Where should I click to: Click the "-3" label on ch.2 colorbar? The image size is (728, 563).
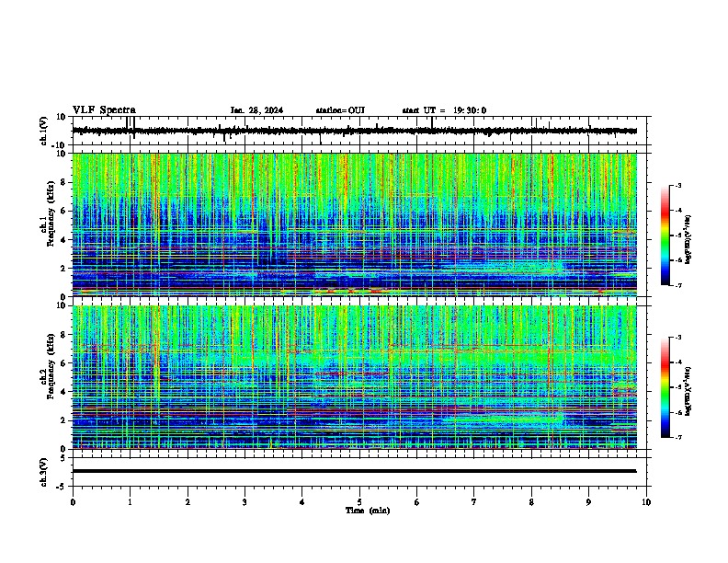[677, 338]
